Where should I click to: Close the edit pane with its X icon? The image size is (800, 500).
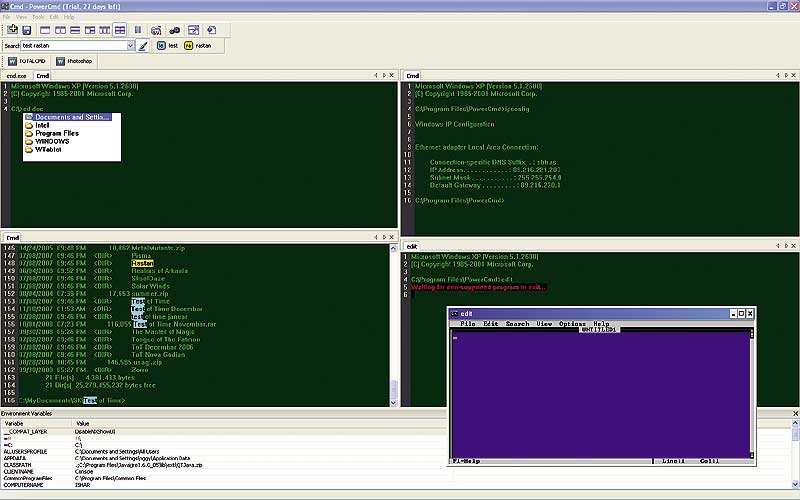point(794,245)
